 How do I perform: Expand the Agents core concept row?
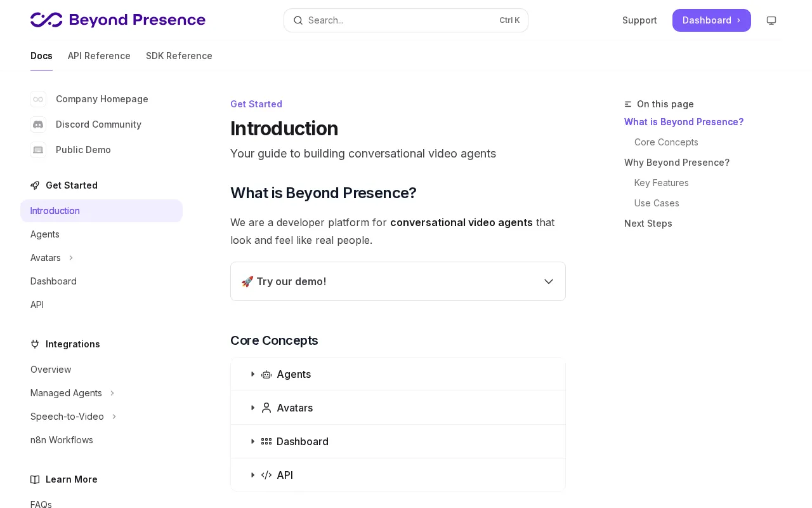[x=398, y=374]
